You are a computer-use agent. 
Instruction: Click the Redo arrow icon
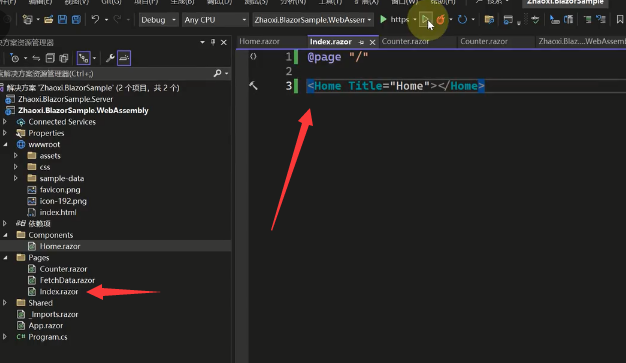[117, 19]
